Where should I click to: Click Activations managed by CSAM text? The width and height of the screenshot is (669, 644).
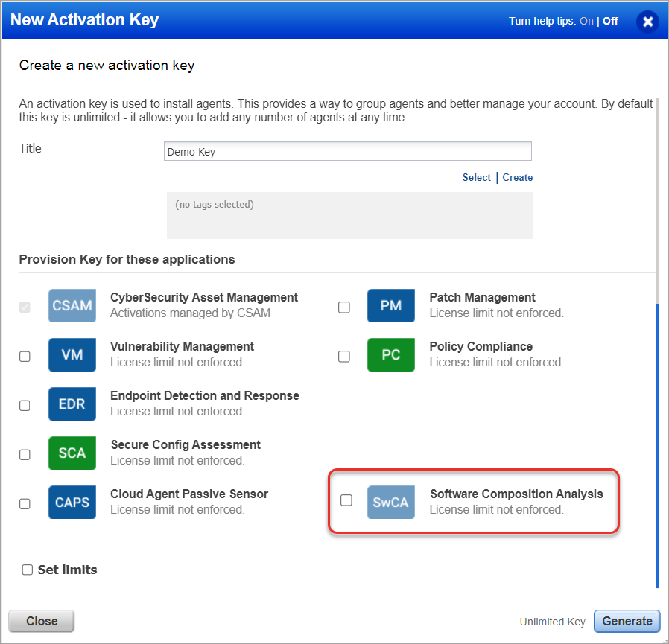(x=190, y=313)
